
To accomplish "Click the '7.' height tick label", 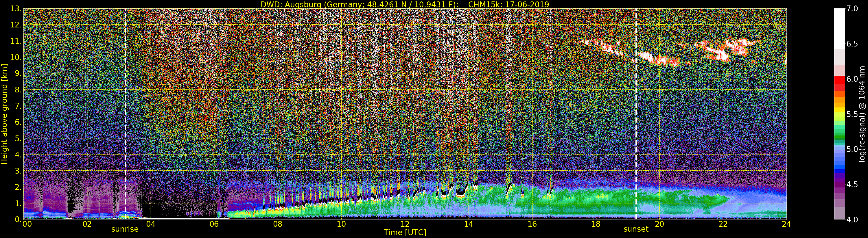I will point(18,106).
